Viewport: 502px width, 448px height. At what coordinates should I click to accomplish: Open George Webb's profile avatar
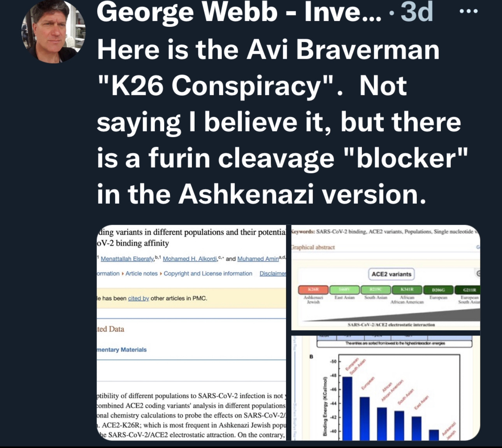(53, 32)
